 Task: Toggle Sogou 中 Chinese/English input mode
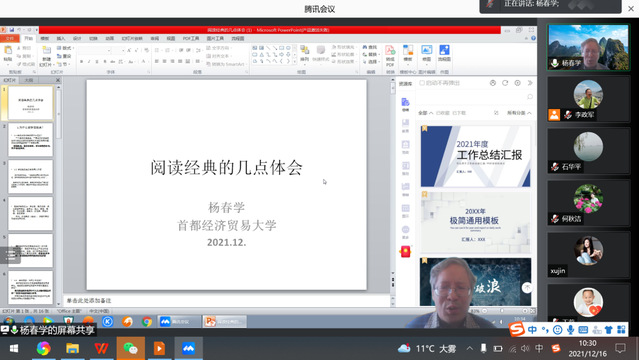click(x=532, y=329)
